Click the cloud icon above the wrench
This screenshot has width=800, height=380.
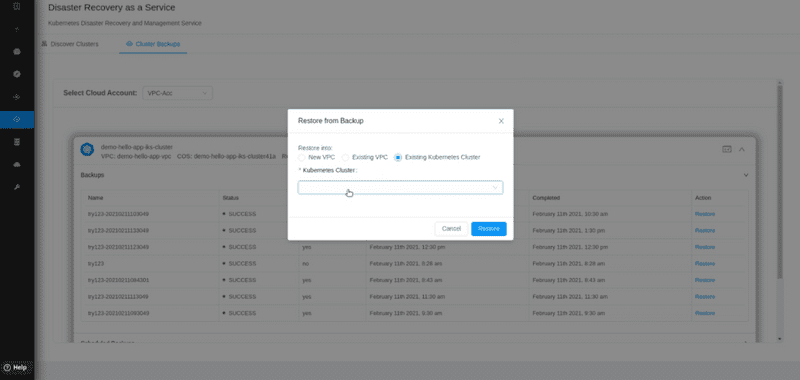pos(17,165)
